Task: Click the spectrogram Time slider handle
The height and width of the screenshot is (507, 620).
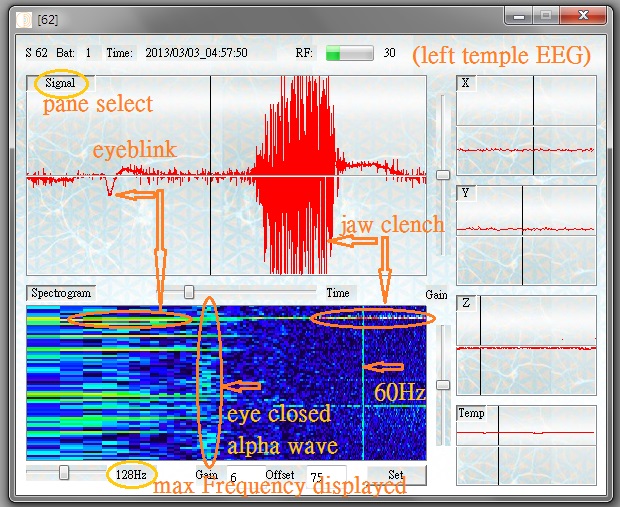Action: point(189,292)
